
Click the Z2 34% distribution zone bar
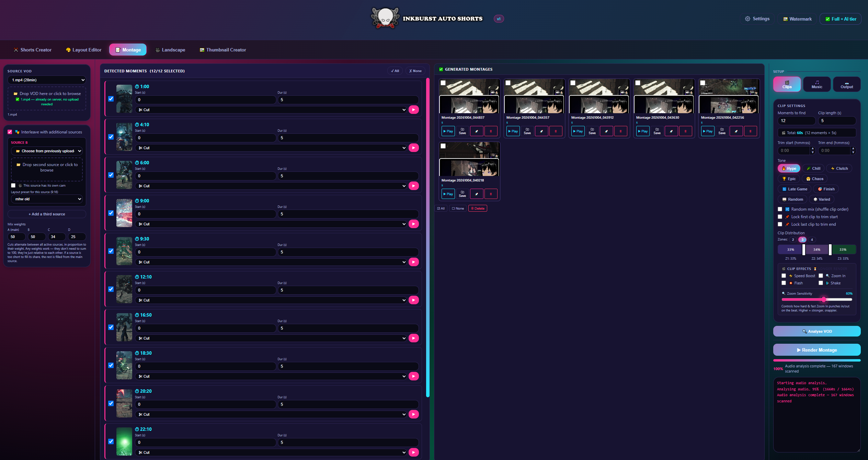tap(817, 249)
